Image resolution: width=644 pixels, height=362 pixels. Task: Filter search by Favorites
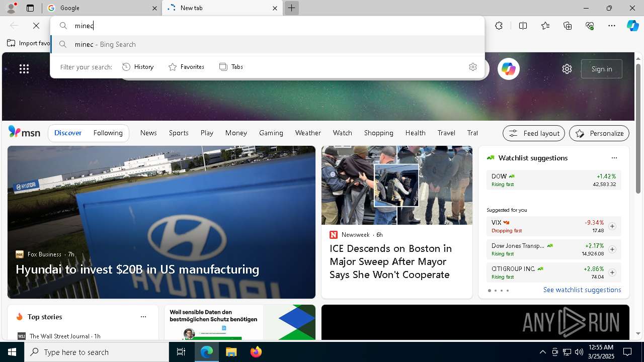[187, 67]
